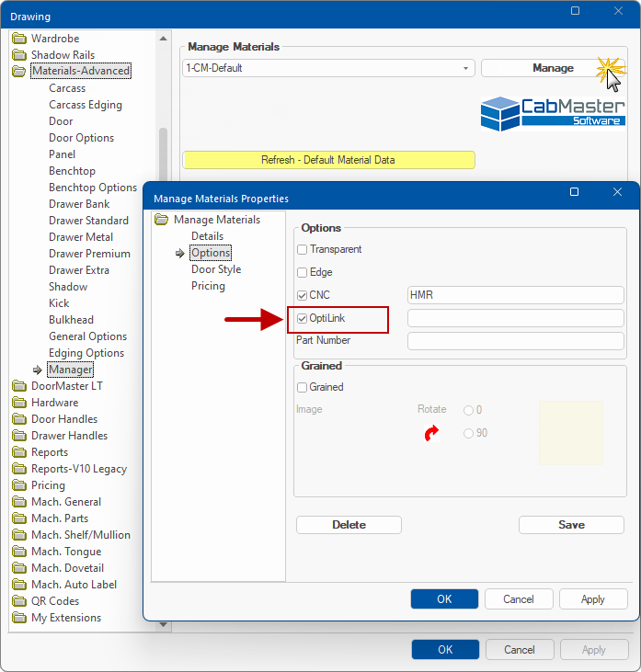Click the Mach. Dovetail folder icon

coord(19,568)
